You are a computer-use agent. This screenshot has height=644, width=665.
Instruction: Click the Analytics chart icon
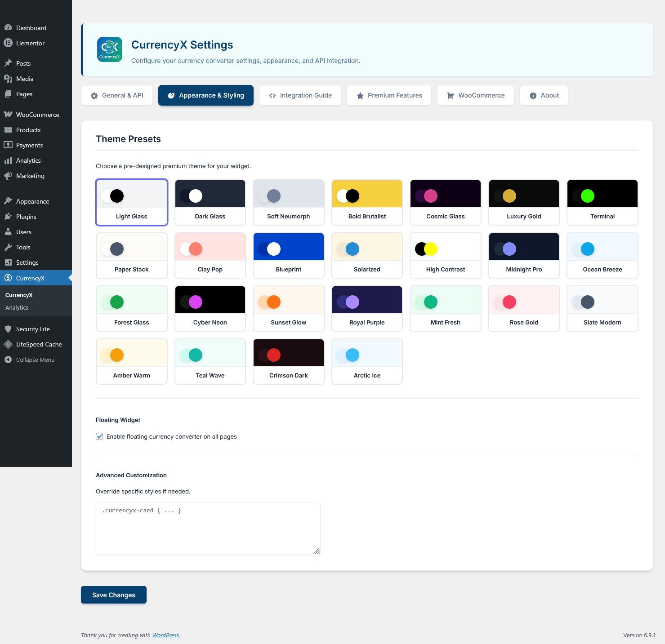pyautogui.click(x=8, y=160)
